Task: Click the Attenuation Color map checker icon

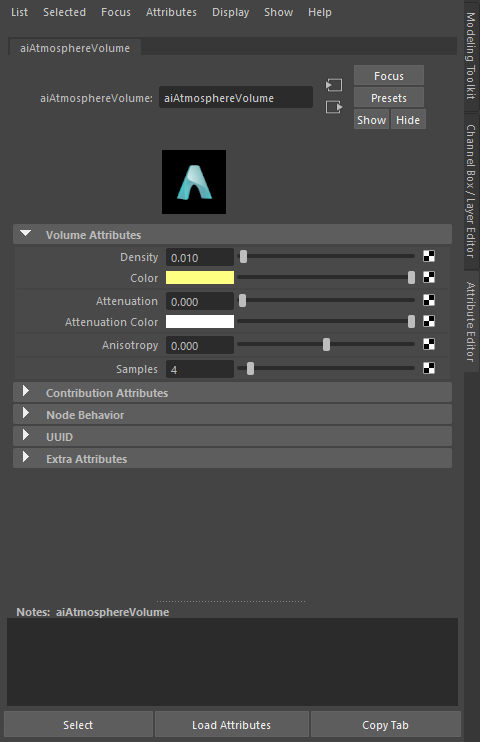Action: (x=429, y=321)
